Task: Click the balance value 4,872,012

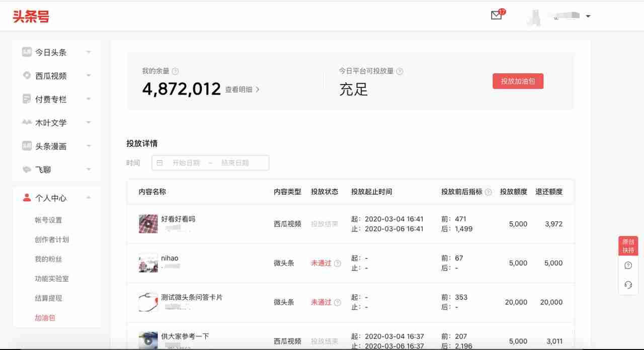Action: pyautogui.click(x=181, y=89)
